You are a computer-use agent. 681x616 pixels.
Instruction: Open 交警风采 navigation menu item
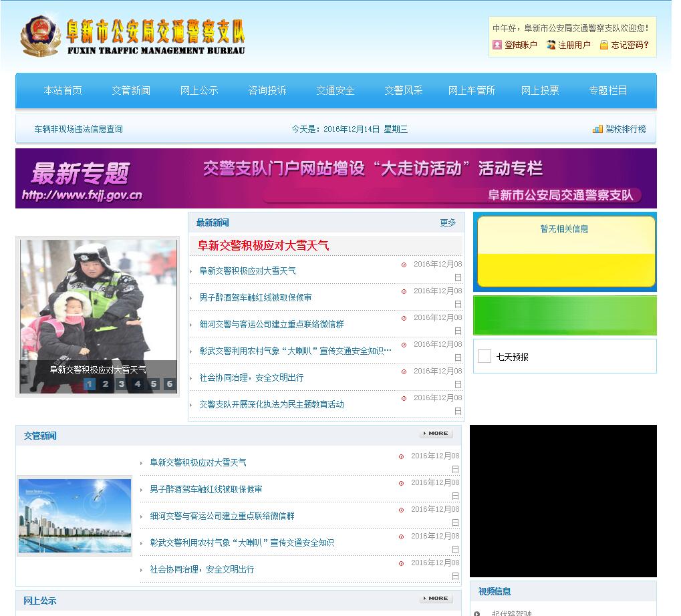click(x=404, y=90)
